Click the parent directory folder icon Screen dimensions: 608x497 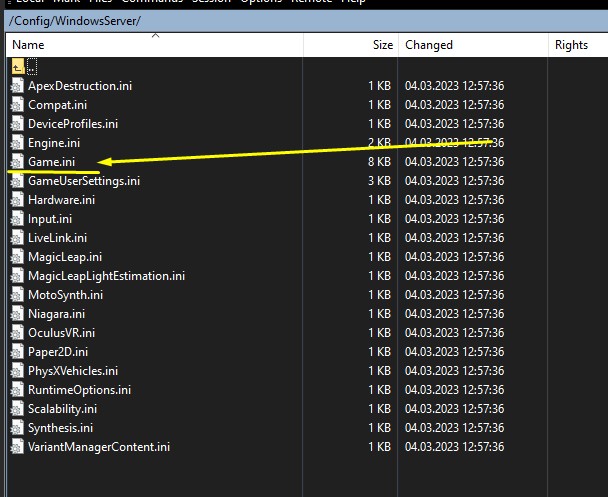(17, 67)
